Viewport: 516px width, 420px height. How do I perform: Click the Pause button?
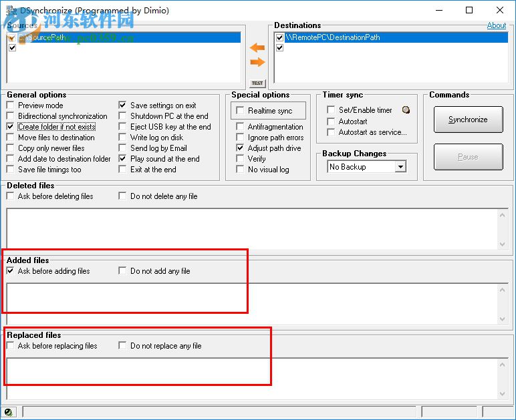coord(468,157)
